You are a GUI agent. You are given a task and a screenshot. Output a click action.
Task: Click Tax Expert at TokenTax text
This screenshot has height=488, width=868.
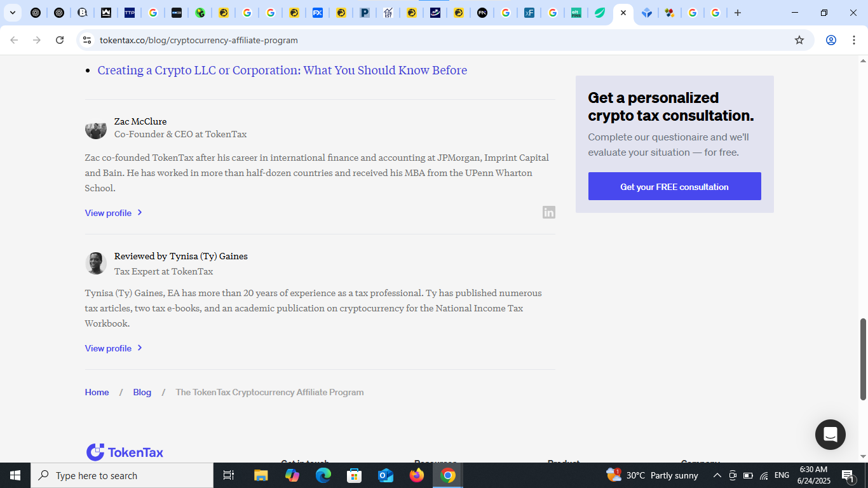163,271
